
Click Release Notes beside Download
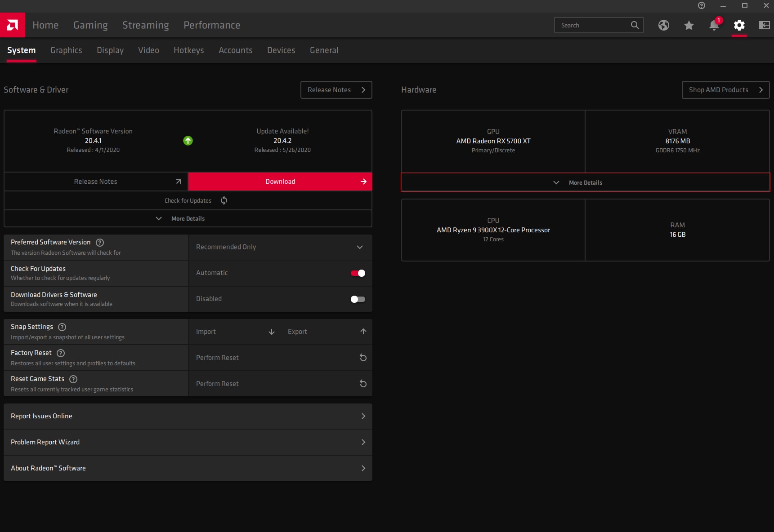pos(96,182)
